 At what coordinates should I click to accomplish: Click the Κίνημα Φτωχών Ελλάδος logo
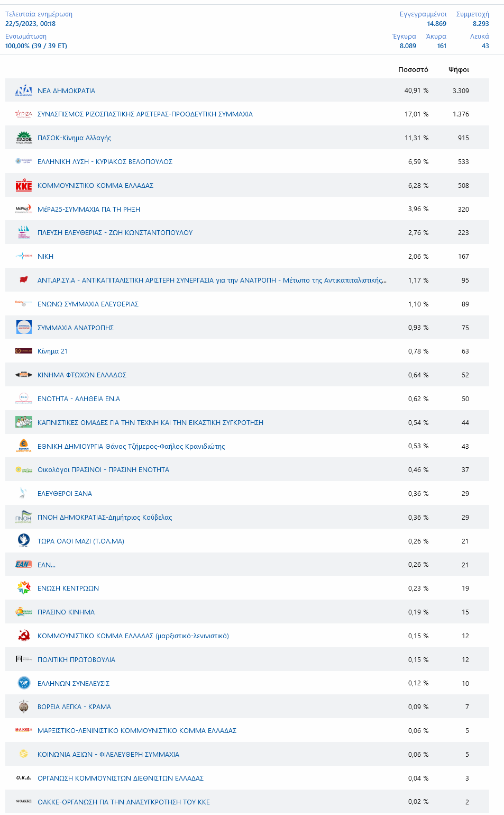(x=24, y=375)
